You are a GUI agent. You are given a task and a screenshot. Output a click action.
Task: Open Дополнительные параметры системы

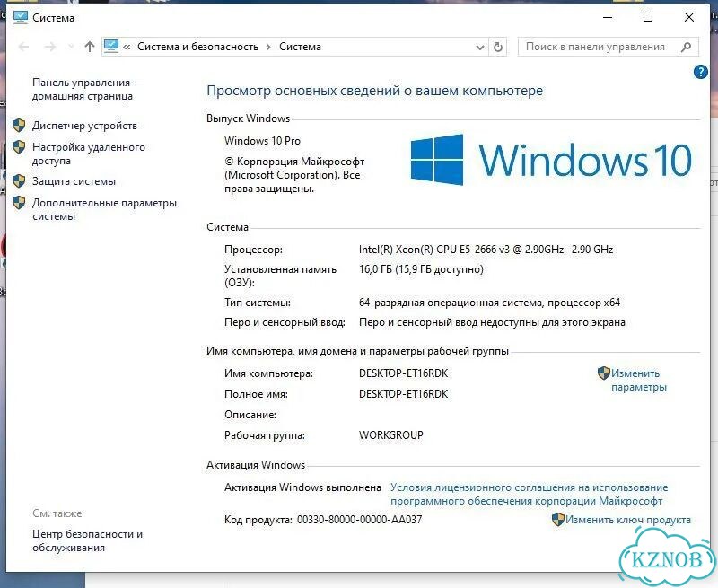[104, 209]
